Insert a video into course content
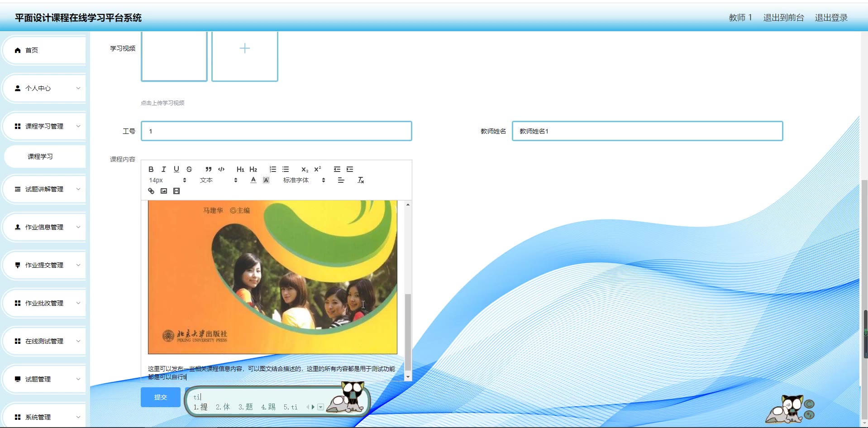The image size is (868, 428). click(x=176, y=191)
